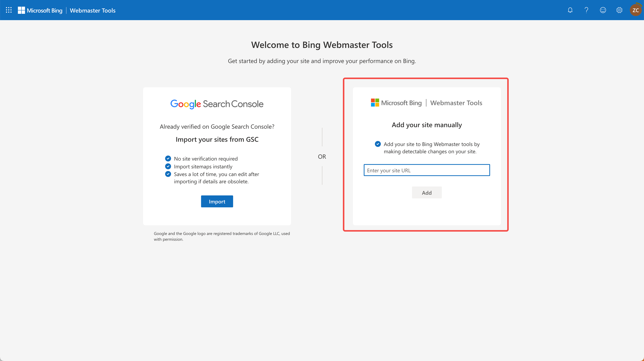Click the Google Search Console logo
The width and height of the screenshot is (644, 361).
click(217, 104)
